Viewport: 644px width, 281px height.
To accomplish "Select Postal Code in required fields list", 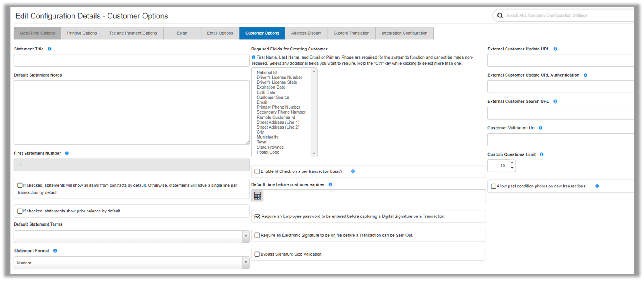I will pos(268,152).
